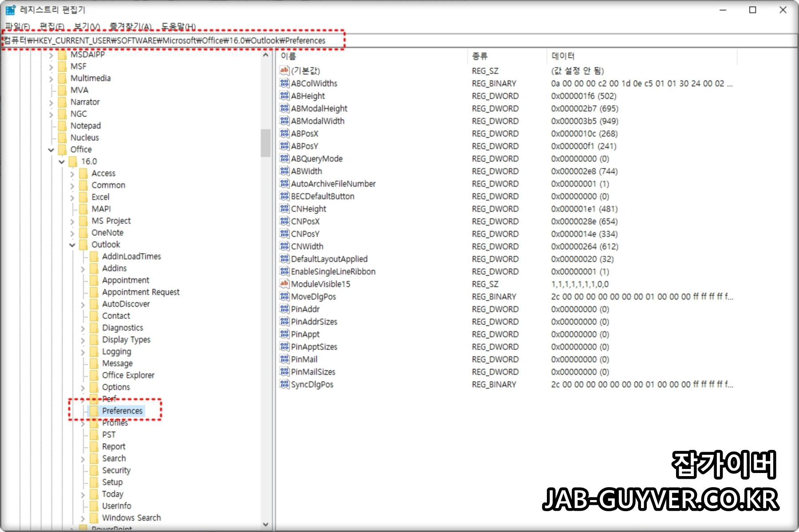Click the ABModalWidth value icon
Screen dimensions: 799x532
coord(284,121)
